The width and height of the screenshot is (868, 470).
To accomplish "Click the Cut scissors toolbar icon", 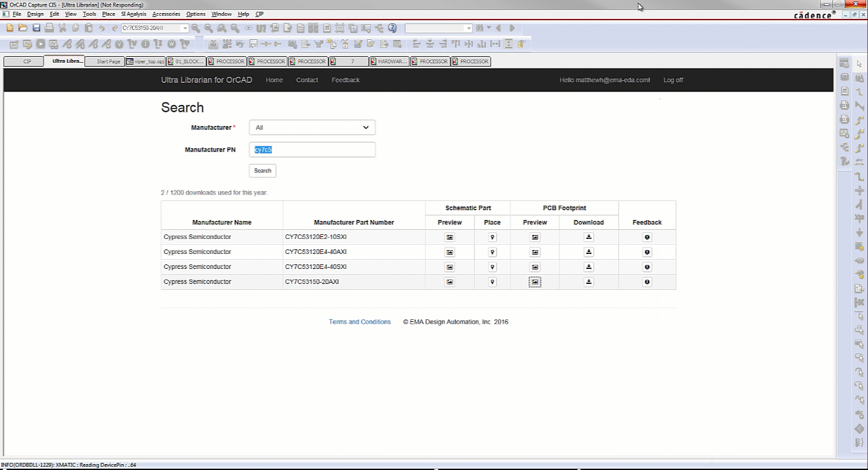I will coord(63,28).
